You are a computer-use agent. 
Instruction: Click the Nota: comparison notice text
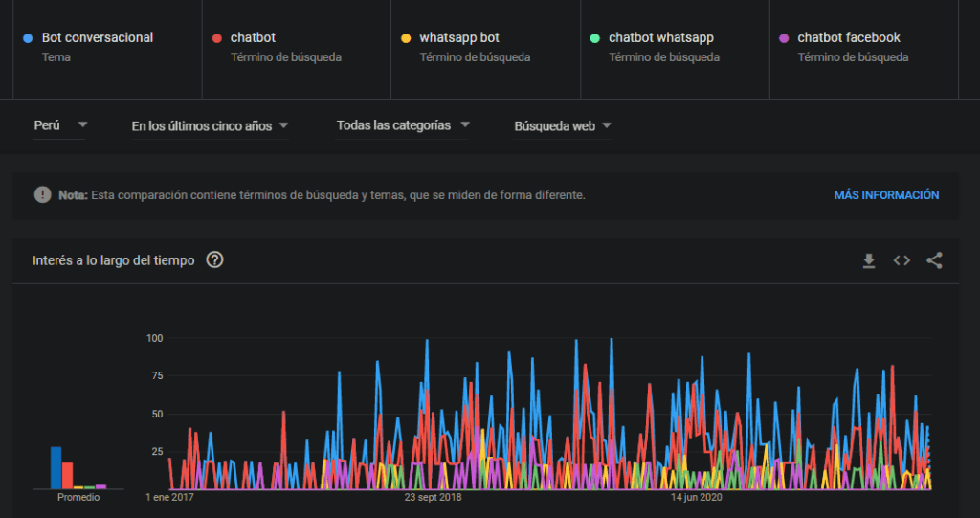tap(322, 195)
